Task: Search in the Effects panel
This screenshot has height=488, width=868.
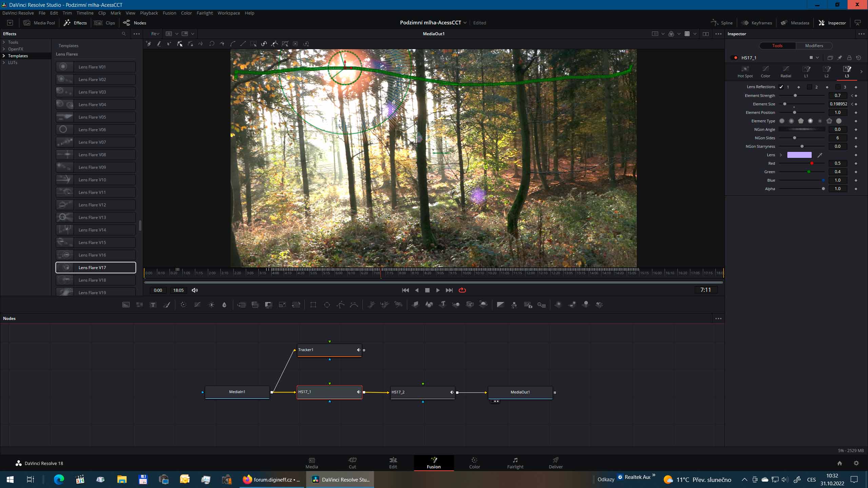Action: (x=124, y=34)
